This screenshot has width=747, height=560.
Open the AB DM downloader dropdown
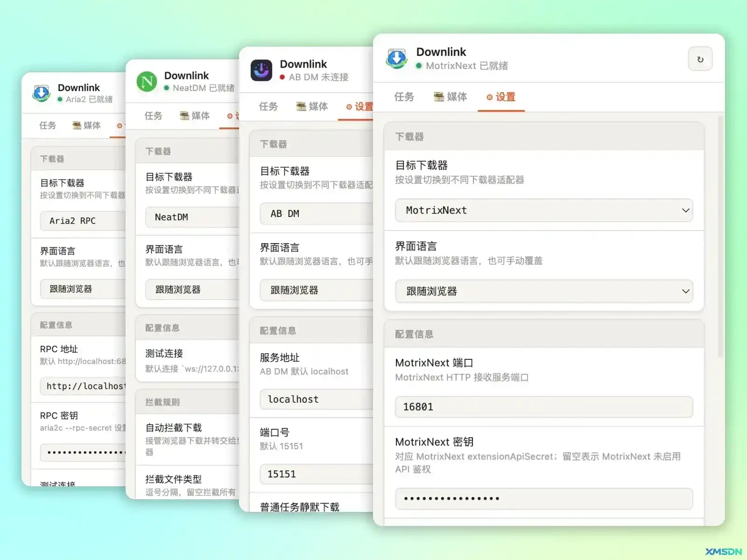click(317, 214)
